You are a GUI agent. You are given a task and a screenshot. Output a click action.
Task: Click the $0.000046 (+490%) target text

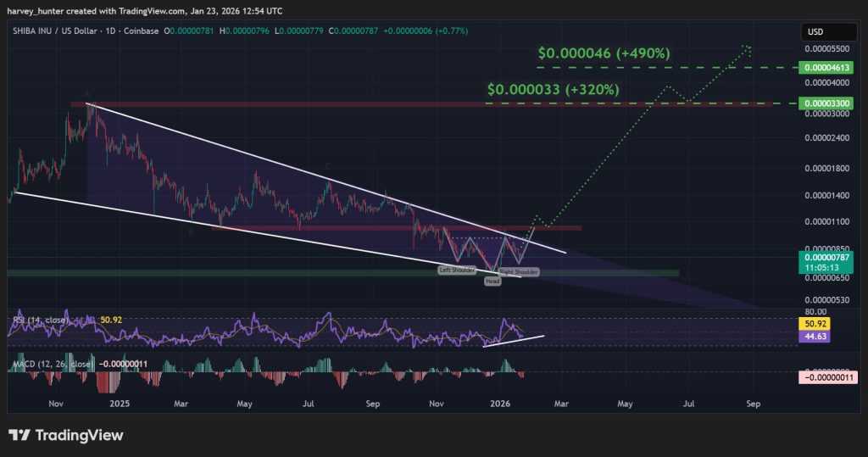click(x=604, y=53)
